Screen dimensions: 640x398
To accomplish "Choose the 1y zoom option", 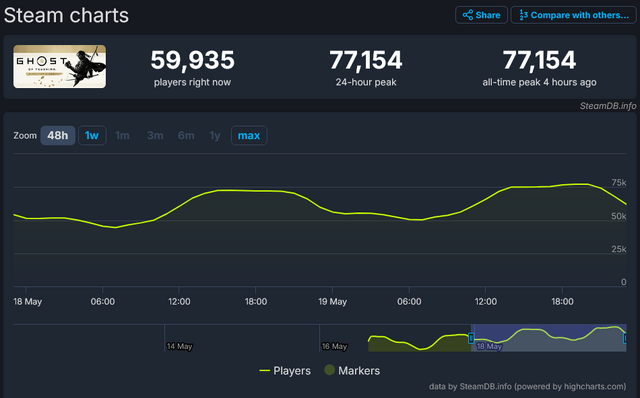I will [215, 136].
